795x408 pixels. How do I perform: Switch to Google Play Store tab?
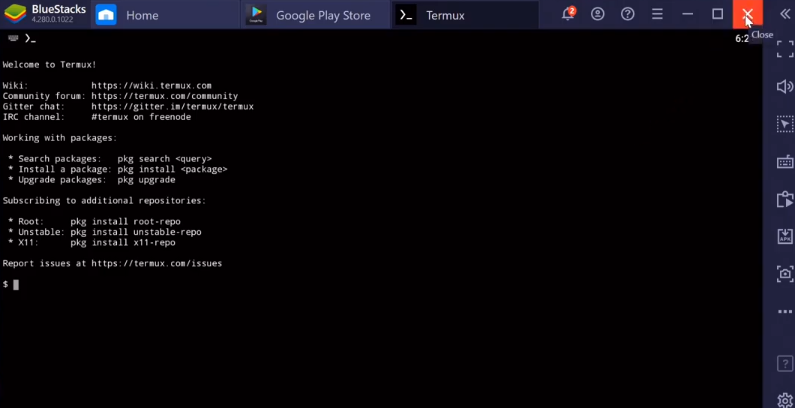tap(315, 15)
